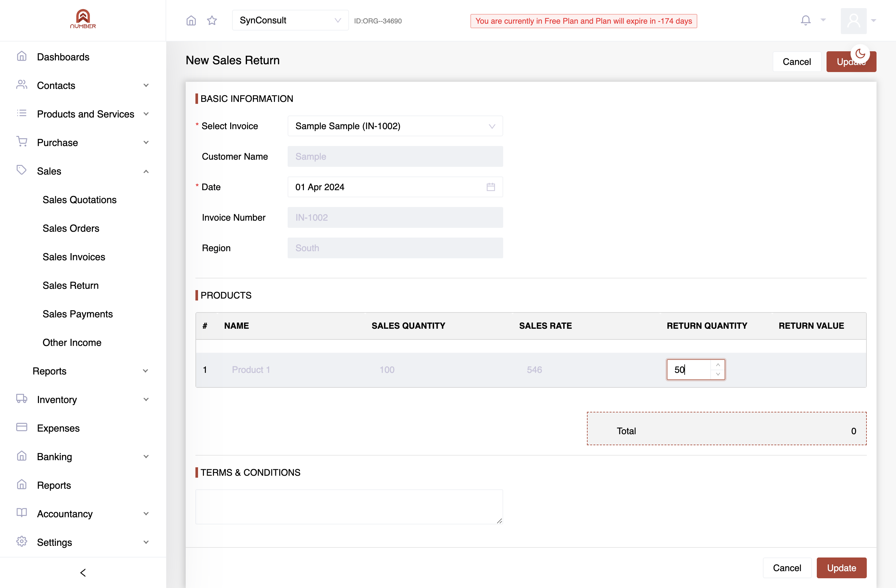This screenshot has height=588, width=896.
Task: Open Sales Payments page
Action: (x=78, y=314)
